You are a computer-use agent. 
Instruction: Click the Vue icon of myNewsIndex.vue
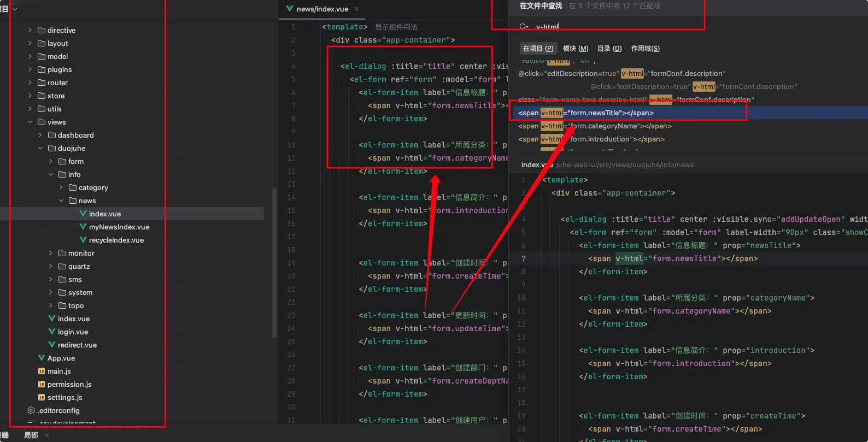point(83,227)
